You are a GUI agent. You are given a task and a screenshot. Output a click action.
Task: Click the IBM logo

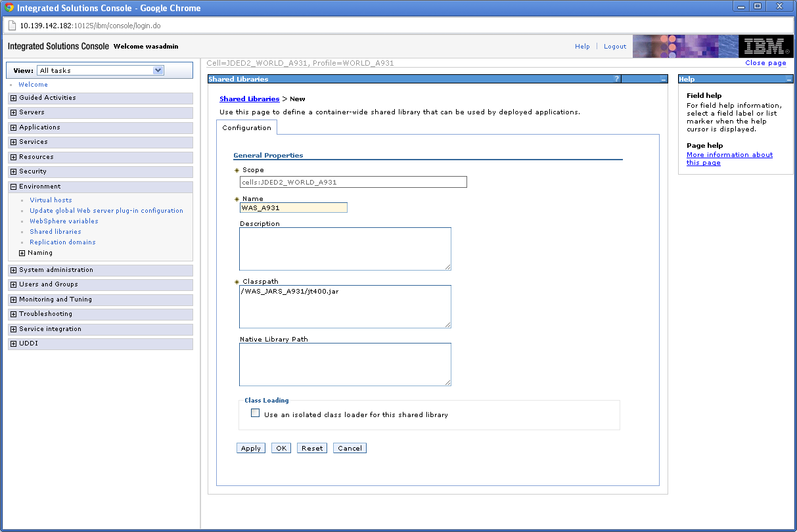click(766, 47)
